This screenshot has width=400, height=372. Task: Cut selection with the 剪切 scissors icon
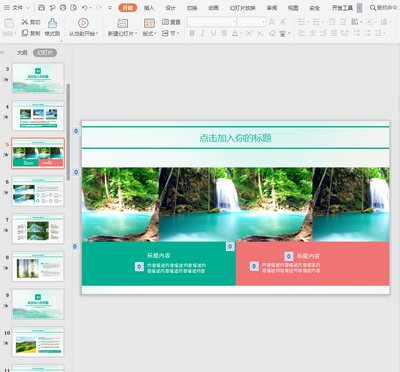pyautogui.click(x=25, y=22)
